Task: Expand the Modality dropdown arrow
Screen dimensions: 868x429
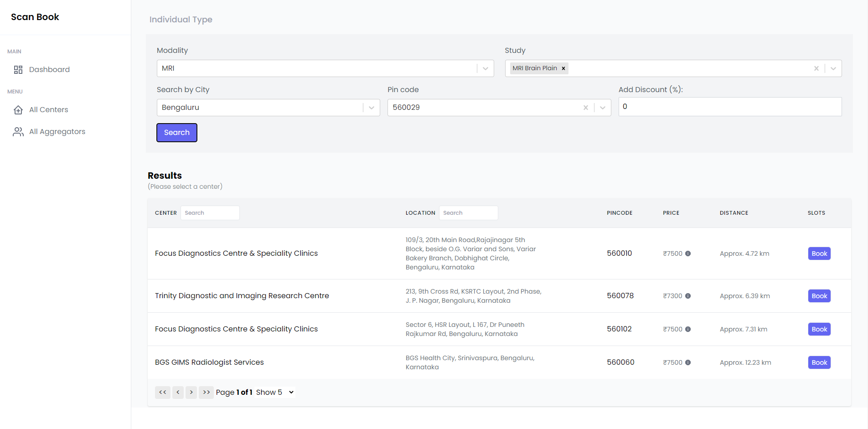Action: click(x=486, y=68)
